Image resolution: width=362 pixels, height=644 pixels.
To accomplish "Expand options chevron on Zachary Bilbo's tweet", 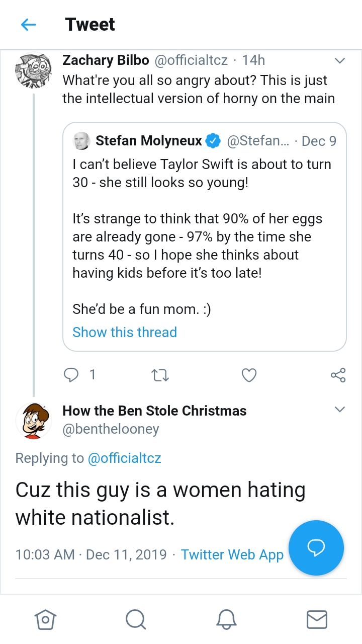I will (340, 61).
